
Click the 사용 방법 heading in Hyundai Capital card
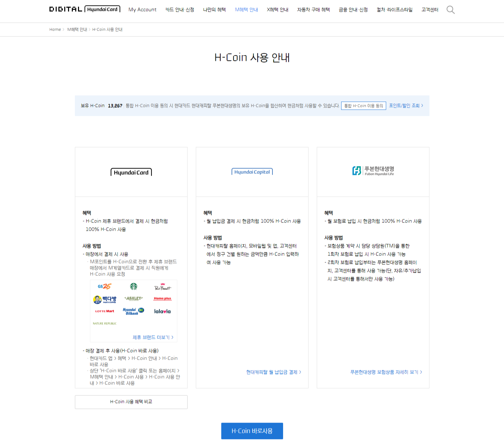tap(213, 238)
